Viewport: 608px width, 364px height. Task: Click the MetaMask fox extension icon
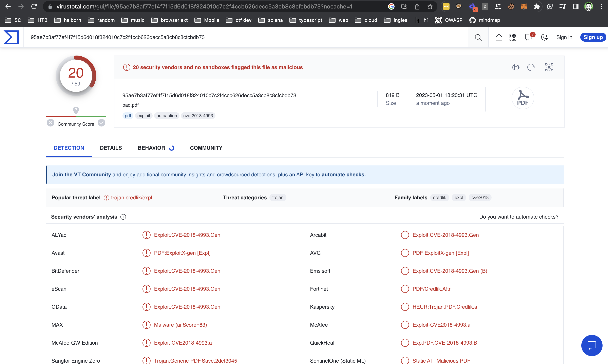[524, 6]
